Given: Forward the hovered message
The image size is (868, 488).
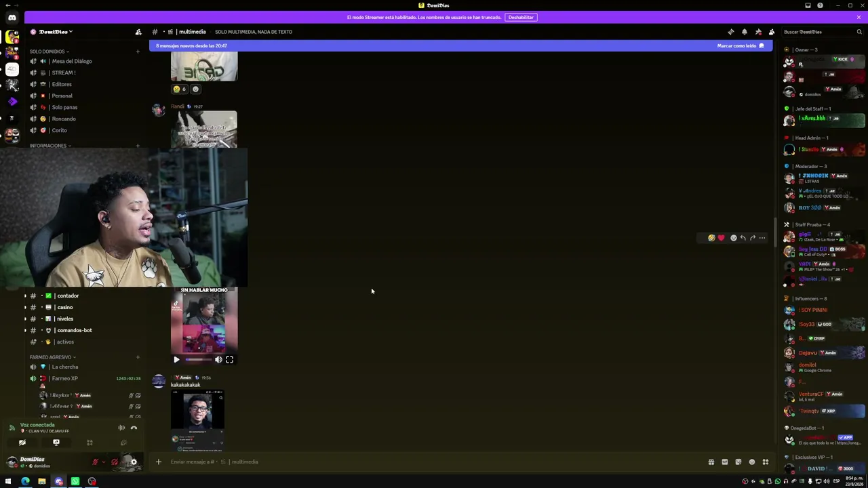Looking at the screenshot, I should (752, 238).
